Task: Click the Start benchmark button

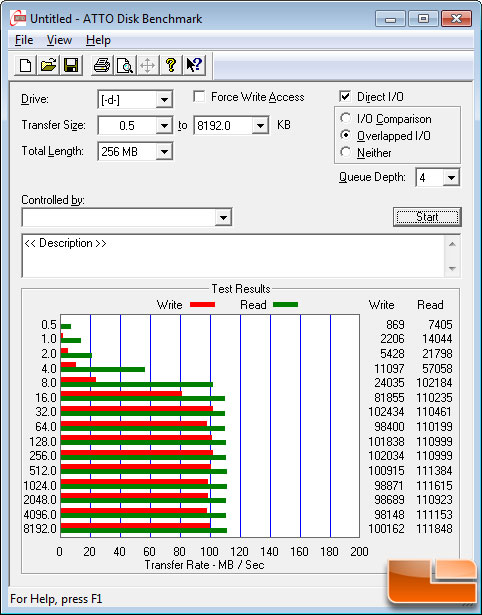Action: pos(427,217)
